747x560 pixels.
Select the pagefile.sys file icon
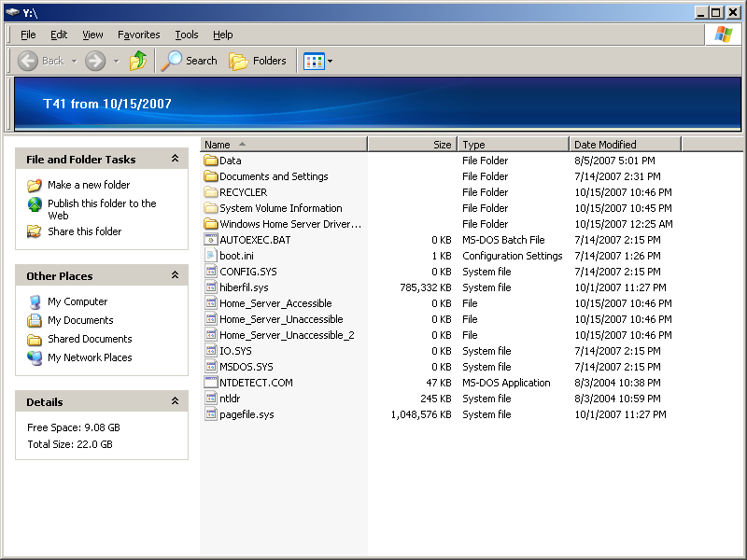211,414
